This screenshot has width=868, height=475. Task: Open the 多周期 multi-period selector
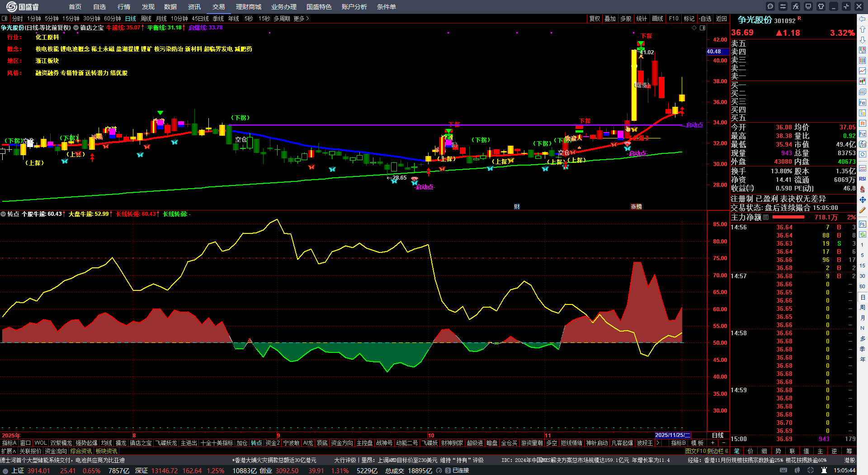coord(282,19)
